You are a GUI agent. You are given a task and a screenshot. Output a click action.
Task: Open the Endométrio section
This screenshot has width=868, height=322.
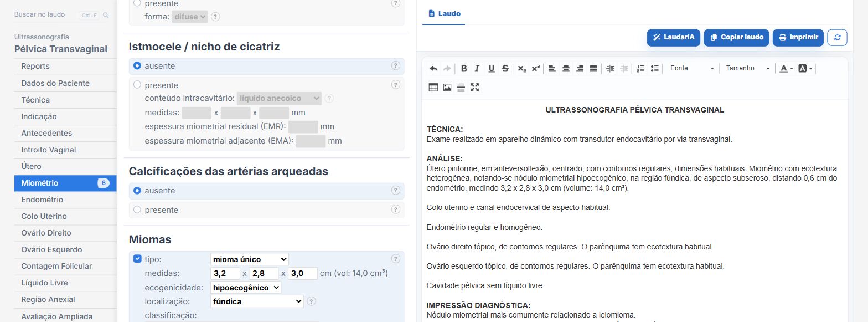[x=65, y=200]
